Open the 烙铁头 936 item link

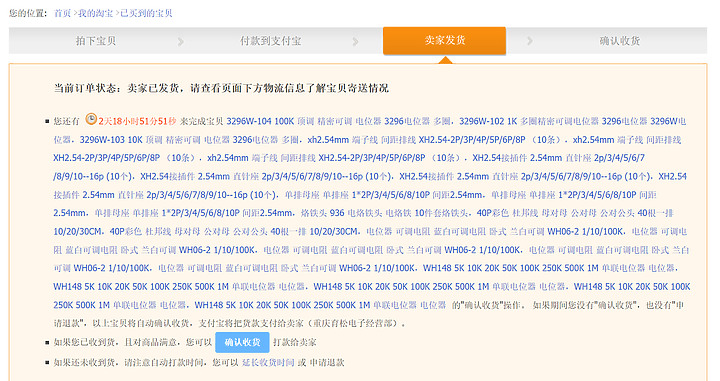pos(384,213)
